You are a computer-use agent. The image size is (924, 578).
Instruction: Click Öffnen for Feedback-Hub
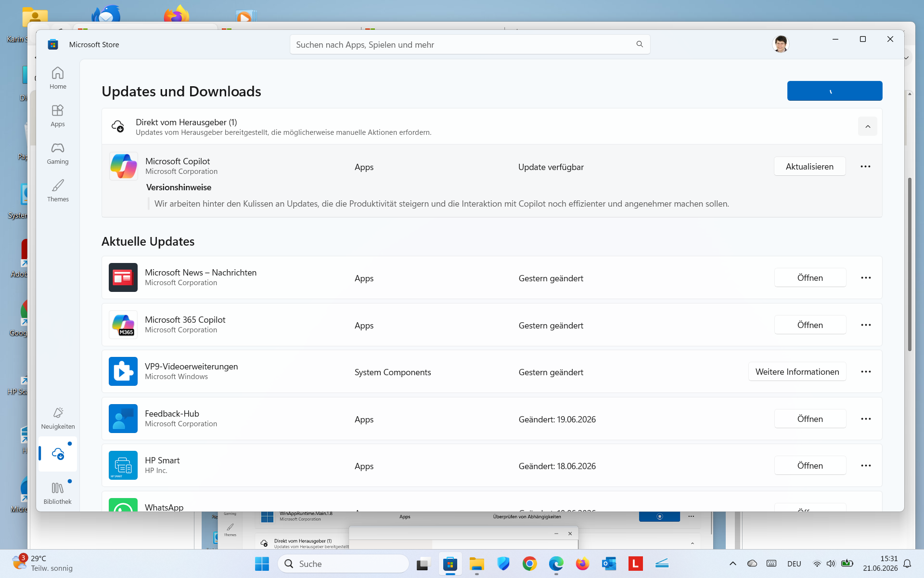coord(810,419)
